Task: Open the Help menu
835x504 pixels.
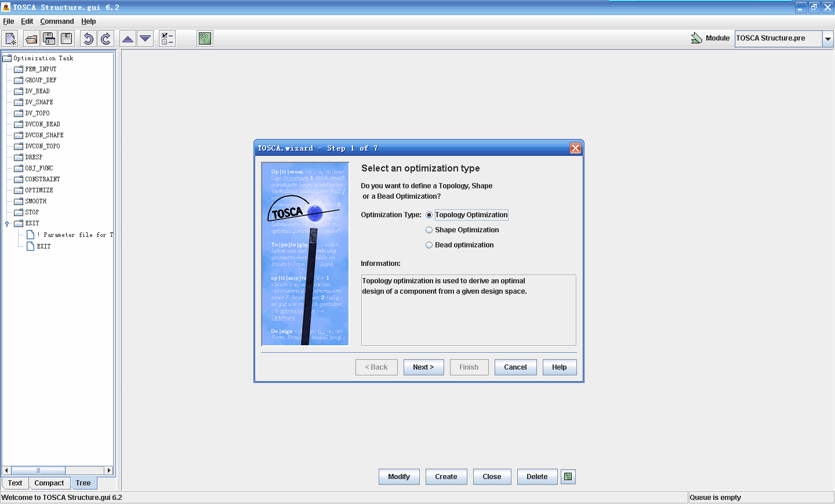Action: pyautogui.click(x=89, y=21)
